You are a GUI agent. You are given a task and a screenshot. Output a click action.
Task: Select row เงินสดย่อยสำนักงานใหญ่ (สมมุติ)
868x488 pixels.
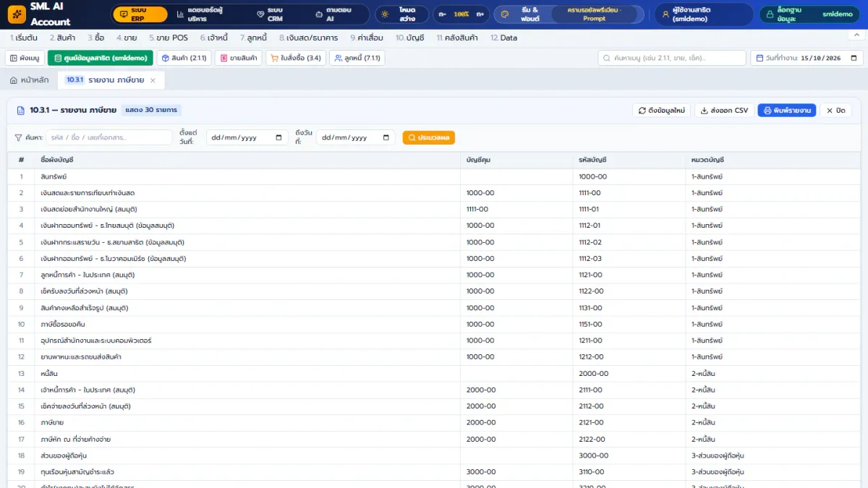click(434, 209)
